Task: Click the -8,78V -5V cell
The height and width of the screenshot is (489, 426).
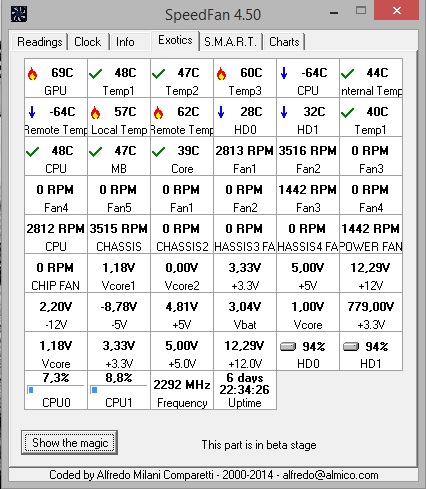Action: [x=119, y=312]
